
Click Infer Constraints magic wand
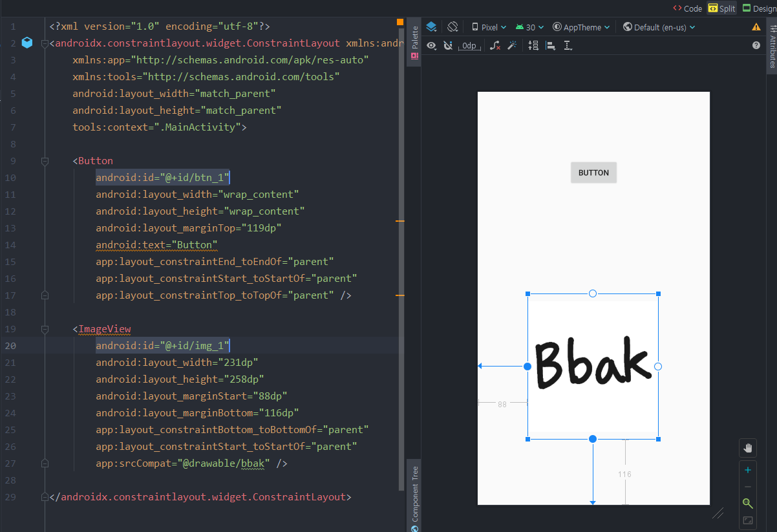coord(511,46)
